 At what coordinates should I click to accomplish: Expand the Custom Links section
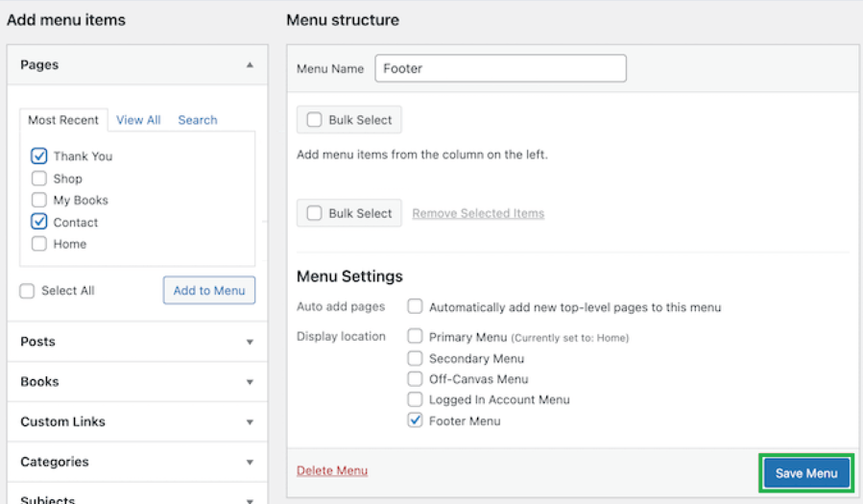point(250,422)
